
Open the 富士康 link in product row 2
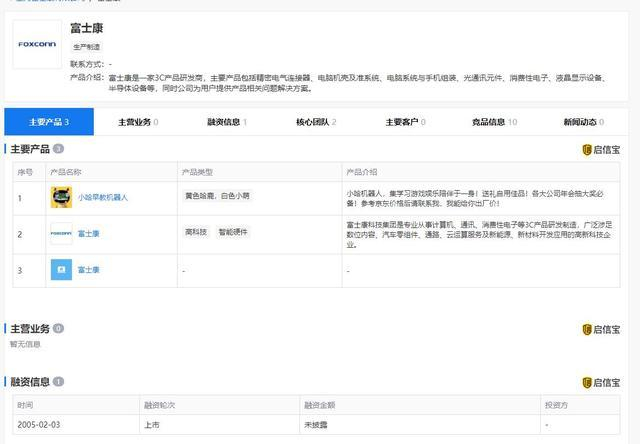89,234
